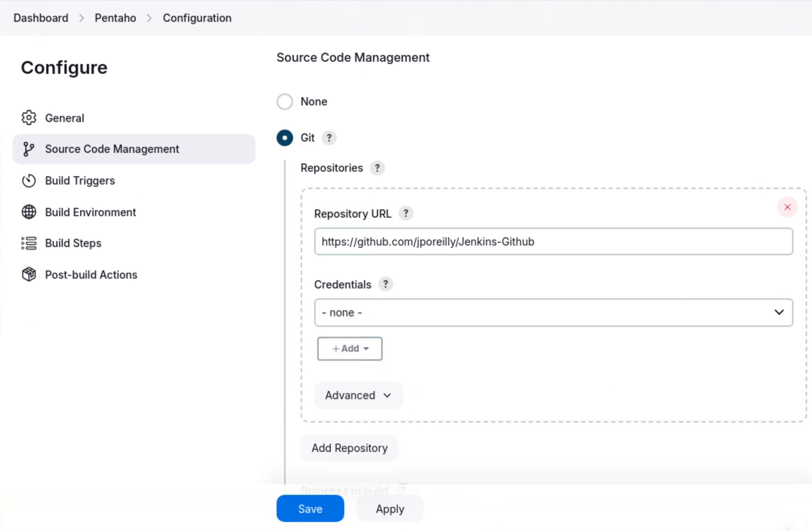Select the Git radio button

285,138
